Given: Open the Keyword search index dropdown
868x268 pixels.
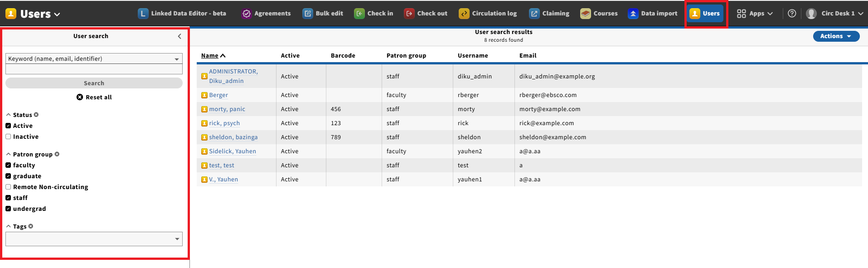Looking at the screenshot, I should (94, 58).
